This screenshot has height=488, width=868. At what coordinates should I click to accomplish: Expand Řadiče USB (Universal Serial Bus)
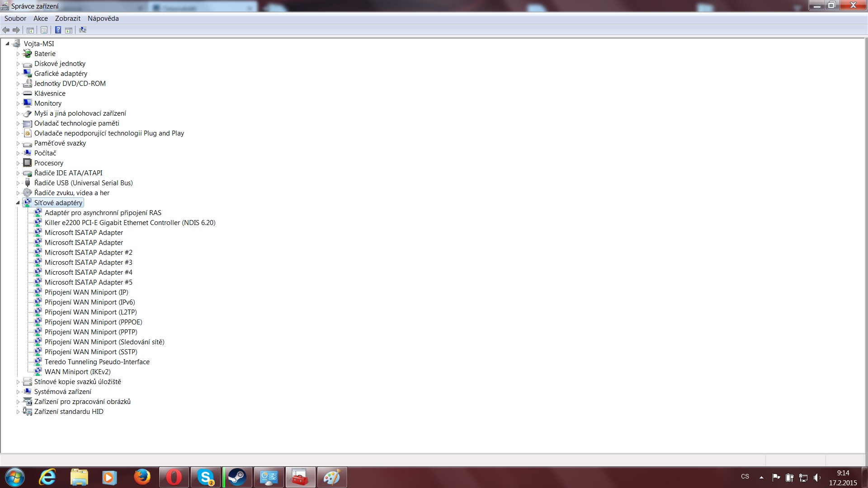tap(18, 183)
